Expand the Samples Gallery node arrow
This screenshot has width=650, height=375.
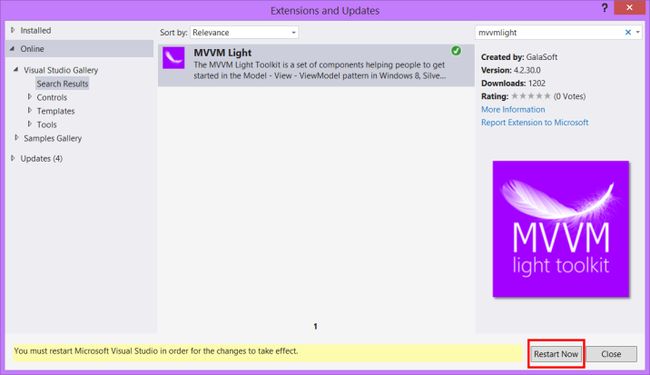17,138
